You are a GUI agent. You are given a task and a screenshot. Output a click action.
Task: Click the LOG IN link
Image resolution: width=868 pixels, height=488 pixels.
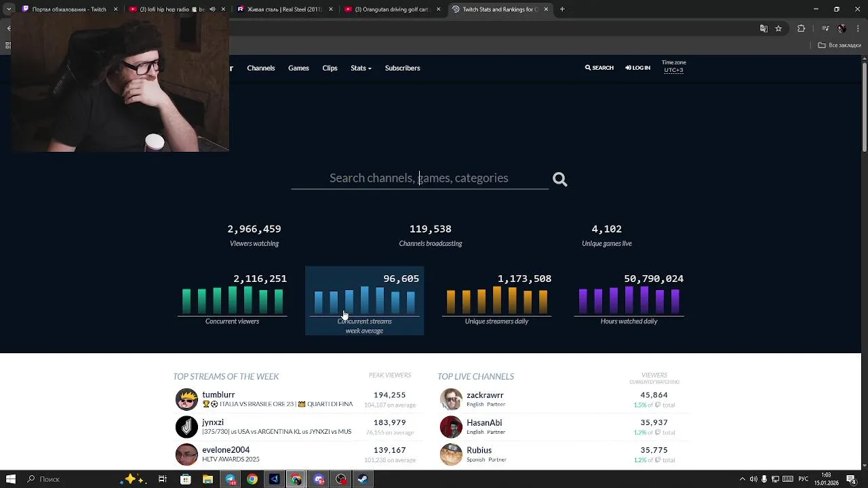(x=637, y=68)
